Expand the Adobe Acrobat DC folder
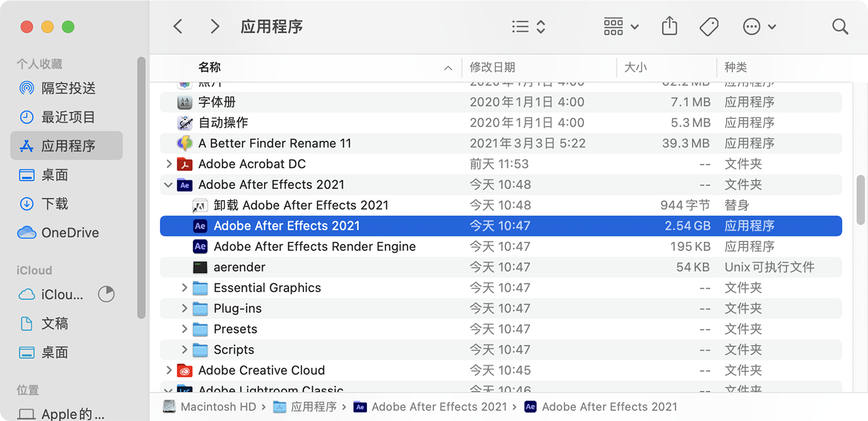The width and height of the screenshot is (868, 421). pyautogui.click(x=169, y=164)
